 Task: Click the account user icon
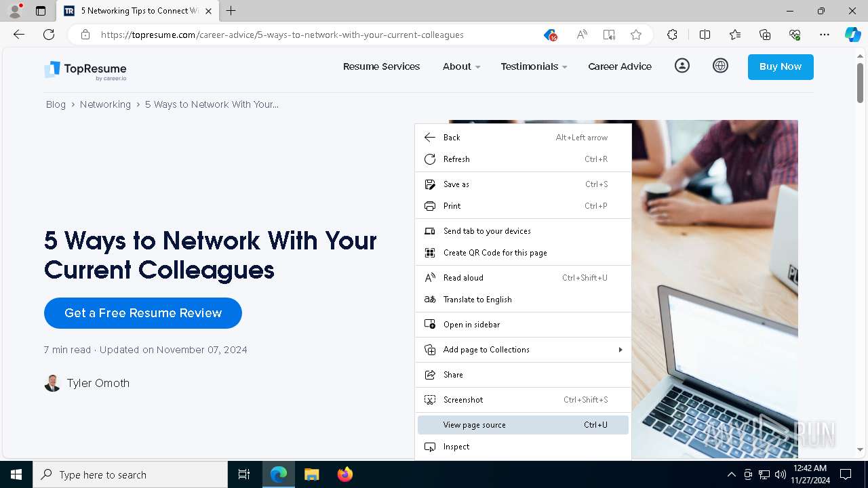(682, 66)
